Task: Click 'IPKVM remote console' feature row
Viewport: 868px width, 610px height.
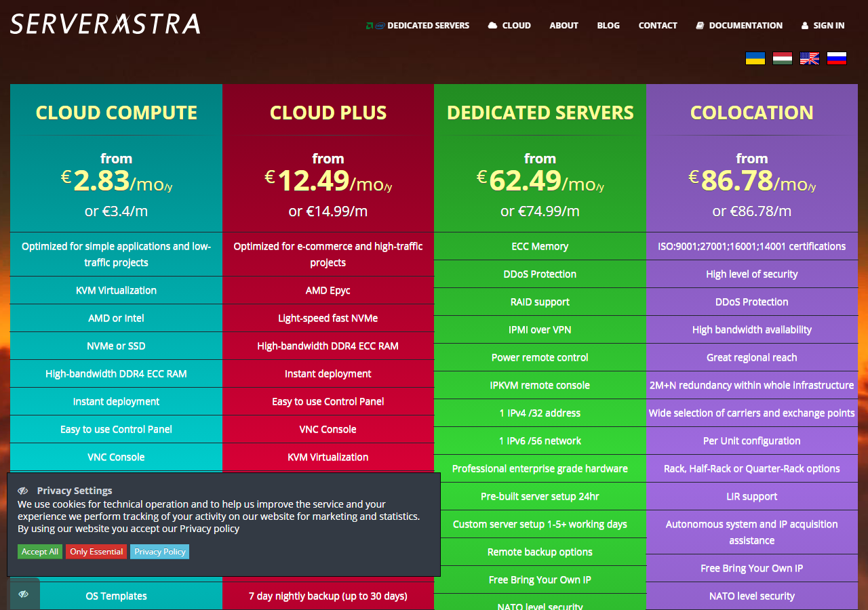Action: (x=540, y=385)
